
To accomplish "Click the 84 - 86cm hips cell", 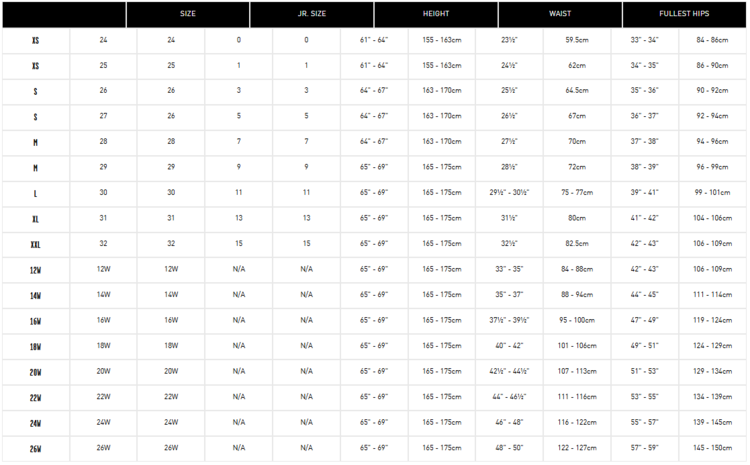I will 712,40.
